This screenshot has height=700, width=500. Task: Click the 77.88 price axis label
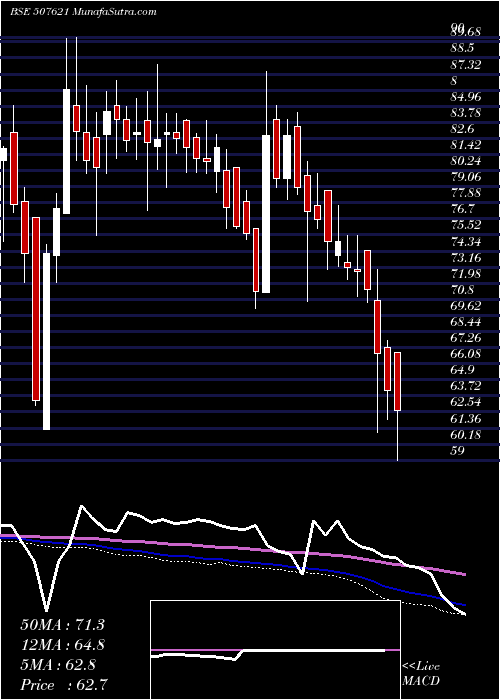(466, 193)
